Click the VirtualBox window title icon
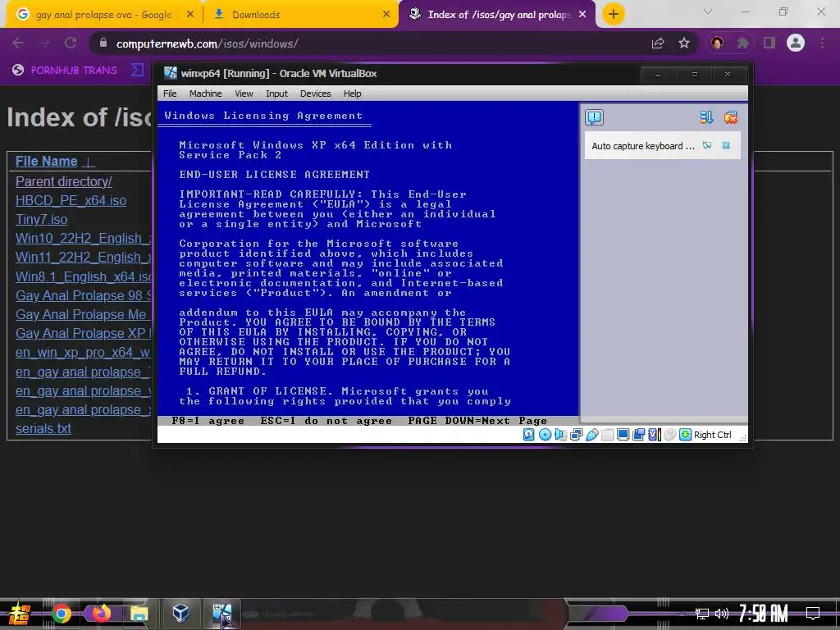 pos(171,73)
